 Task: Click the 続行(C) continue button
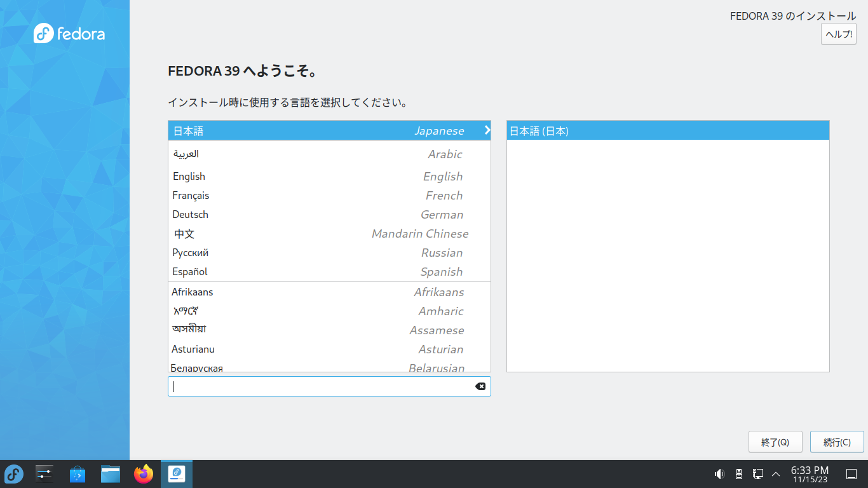837,442
